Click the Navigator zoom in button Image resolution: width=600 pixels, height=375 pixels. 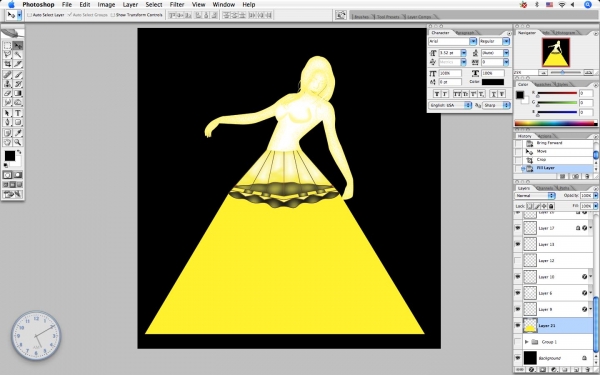pyautogui.click(x=589, y=72)
